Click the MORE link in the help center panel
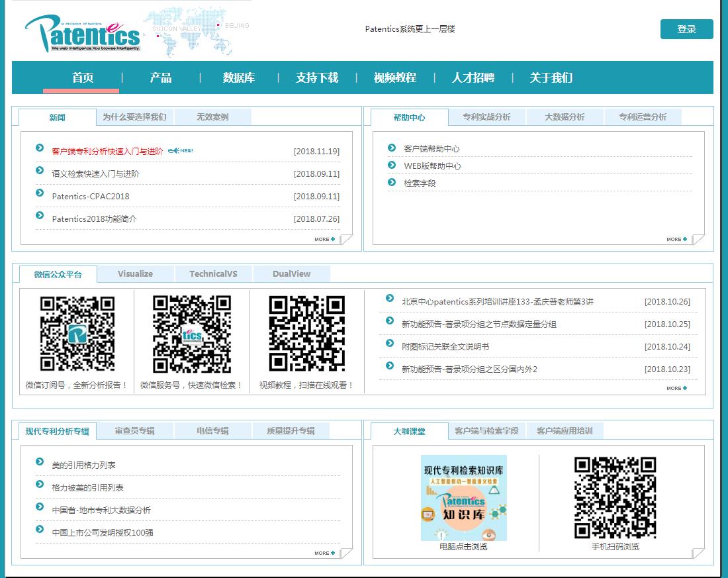 [x=676, y=239]
